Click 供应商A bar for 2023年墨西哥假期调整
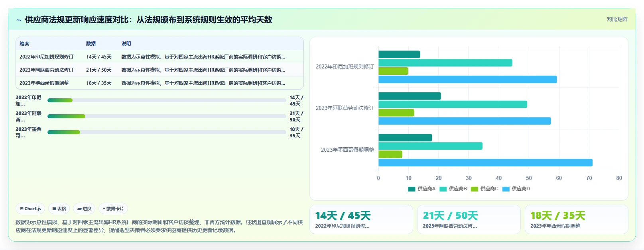This screenshot has height=250, width=644. pos(405,138)
